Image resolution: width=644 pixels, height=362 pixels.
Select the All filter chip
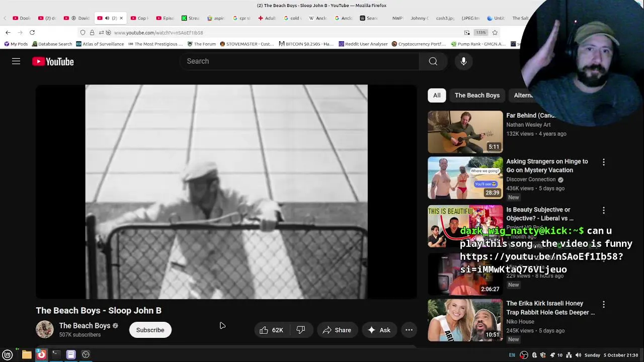pyautogui.click(x=437, y=95)
